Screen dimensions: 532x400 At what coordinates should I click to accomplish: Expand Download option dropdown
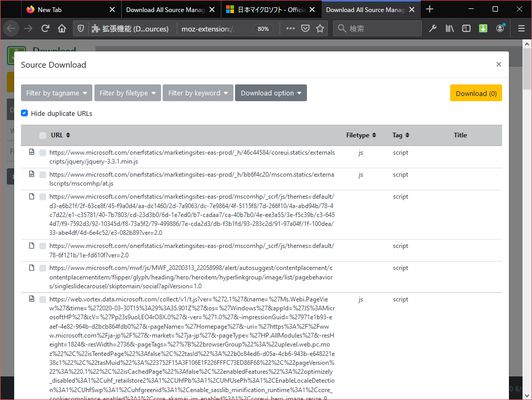[271, 93]
